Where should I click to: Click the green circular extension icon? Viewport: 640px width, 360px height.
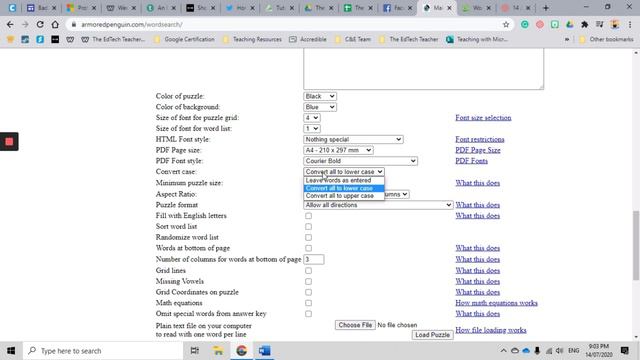coord(524,24)
